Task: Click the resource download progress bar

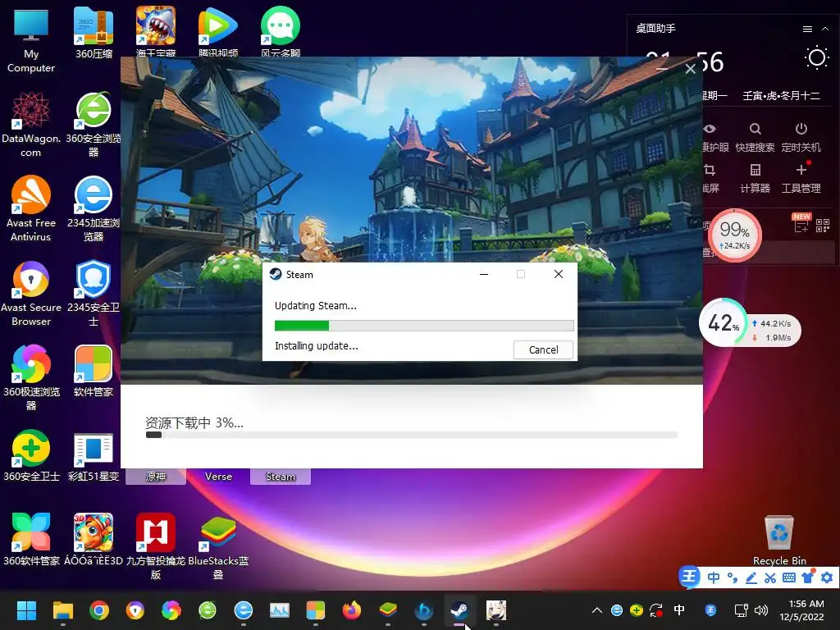Action: click(x=412, y=435)
